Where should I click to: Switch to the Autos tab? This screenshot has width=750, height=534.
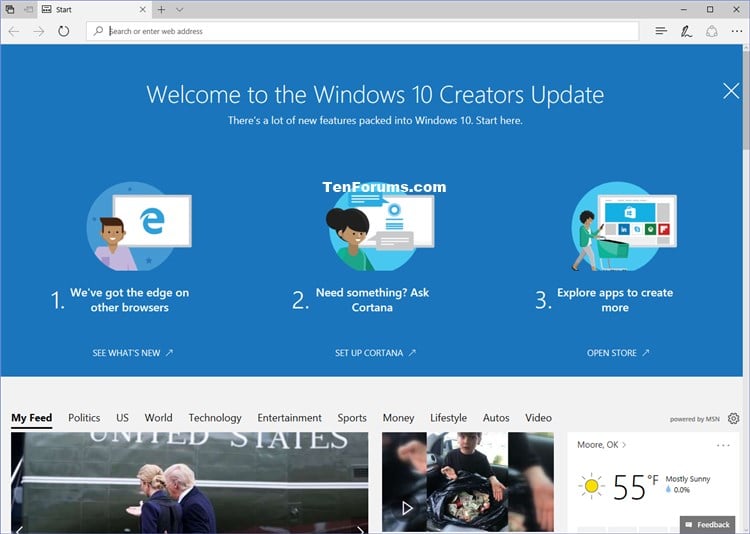(496, 418)
